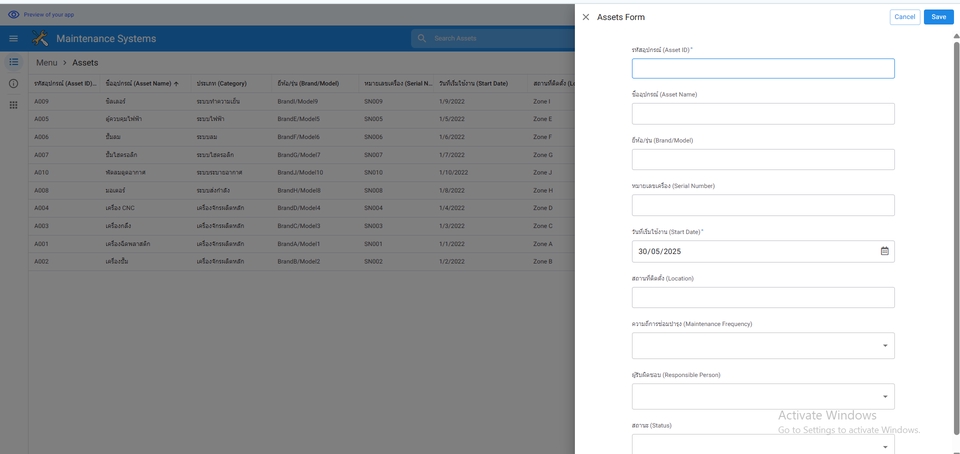Viewport: 960px width, 454px height.
Task: Select table row A007
Action: pos(302,155)
